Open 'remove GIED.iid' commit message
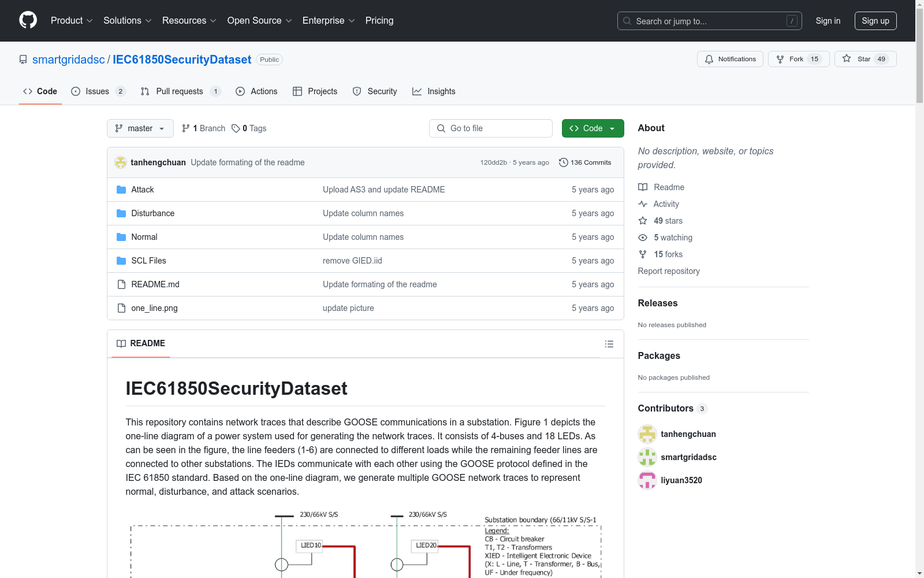Image resolution: width=924 pixels, height=578 pixels. point(352,261)
